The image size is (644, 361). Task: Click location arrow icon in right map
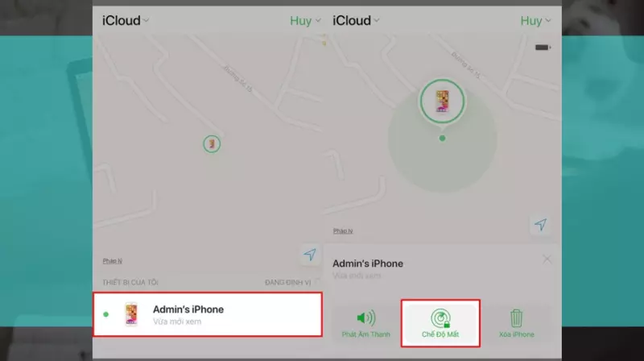tap(540, 225)
